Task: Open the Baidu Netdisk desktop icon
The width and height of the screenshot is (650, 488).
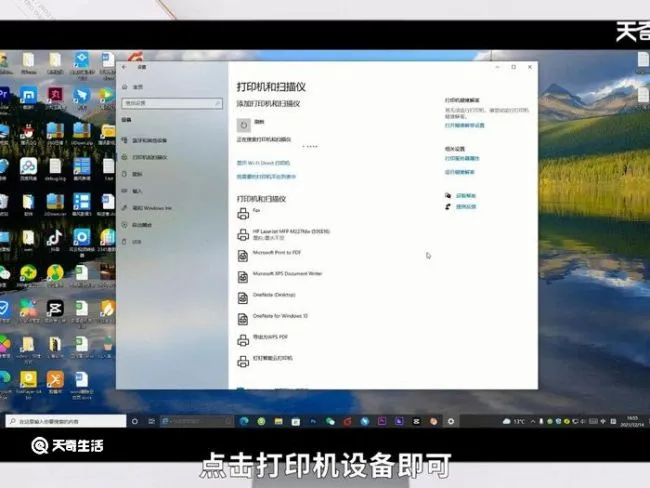Action: [29, 169]
